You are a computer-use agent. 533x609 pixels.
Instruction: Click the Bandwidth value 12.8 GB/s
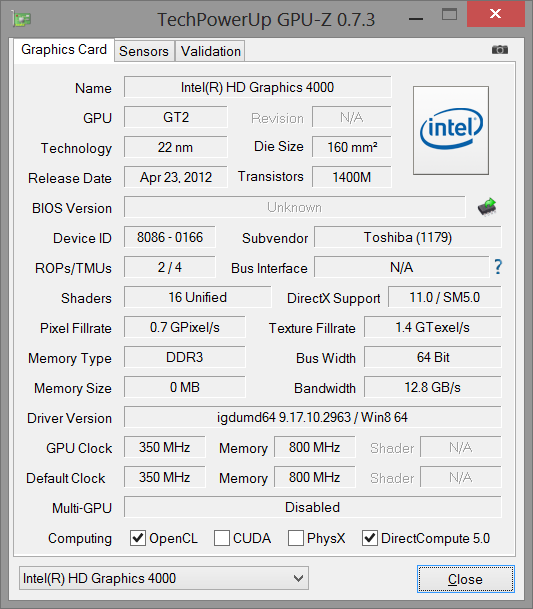[433, 387]
